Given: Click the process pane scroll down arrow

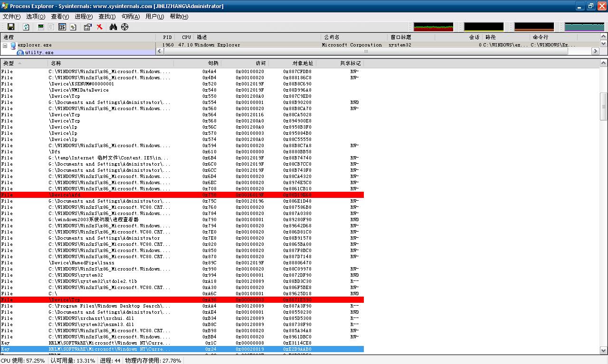Looking at the screenshot, I should (x=604, y=44).
